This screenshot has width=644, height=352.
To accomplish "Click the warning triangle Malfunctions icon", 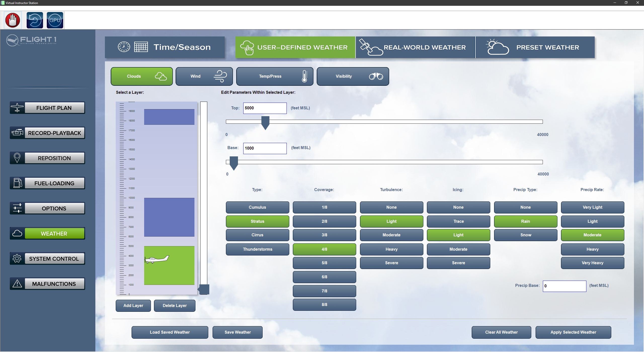I will 17,284.
